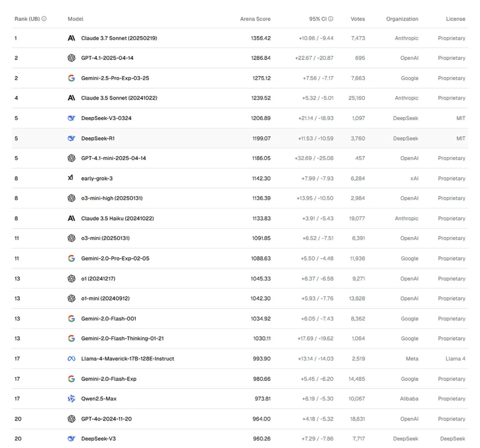480x448 pixels.
Task: Click the Anthropic logo beside Claude 3.5 Sonnet
Action: click(71, 98)
